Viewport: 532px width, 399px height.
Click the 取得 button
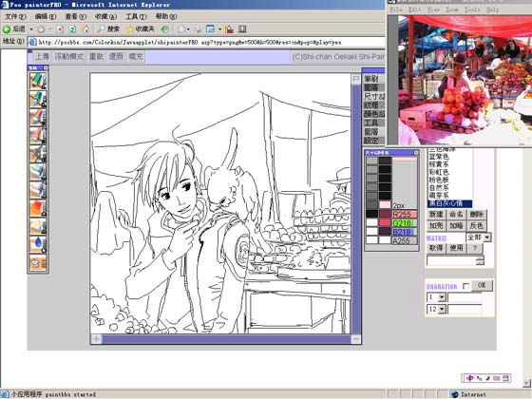click(x=436, y=248)
